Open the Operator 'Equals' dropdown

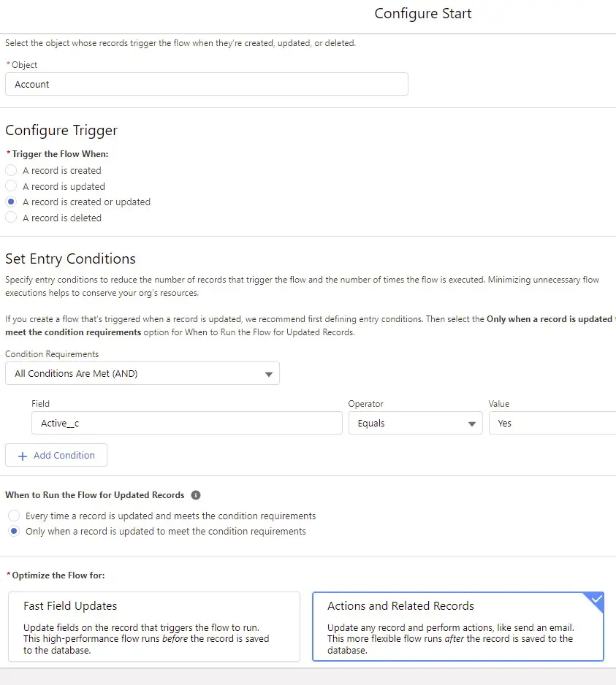(415, 423)
